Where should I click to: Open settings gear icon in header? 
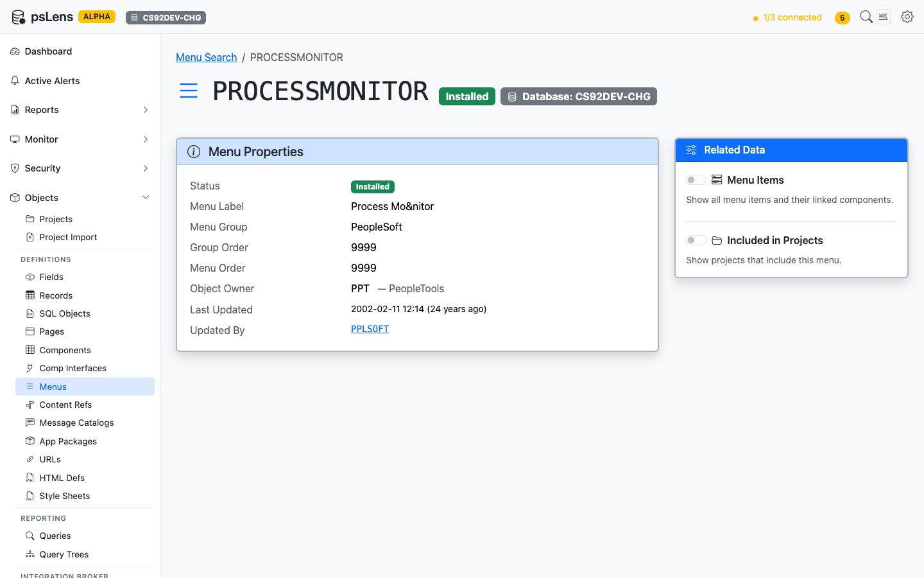coord(907,17)
